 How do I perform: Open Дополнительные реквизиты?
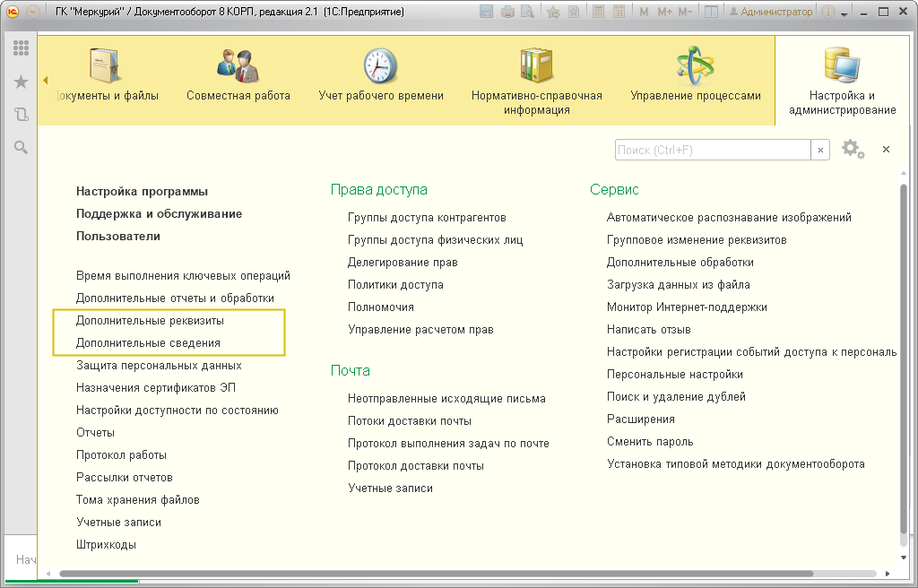(x=150, y=320)
